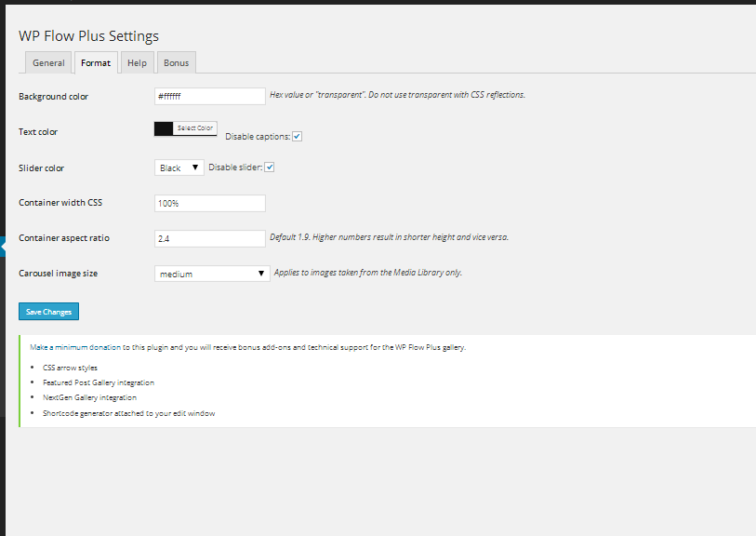Click the Container width CSS field

[210, 203]
